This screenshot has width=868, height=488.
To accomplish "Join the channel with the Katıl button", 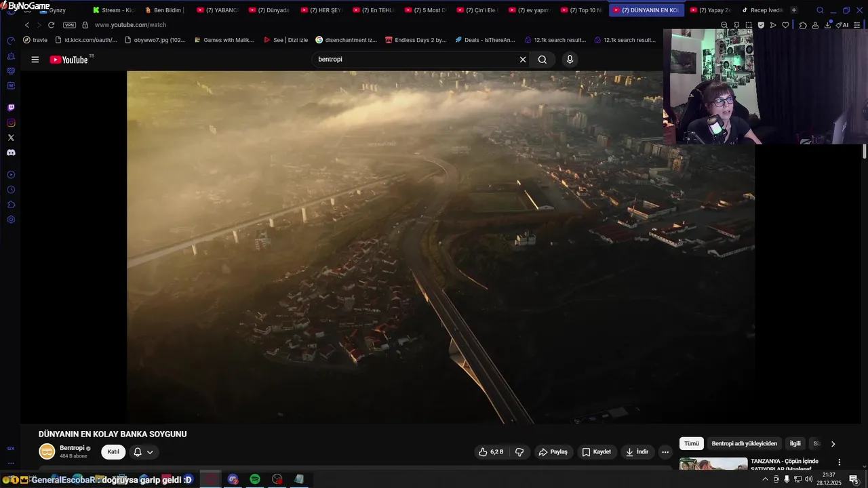I will point(113,452).
